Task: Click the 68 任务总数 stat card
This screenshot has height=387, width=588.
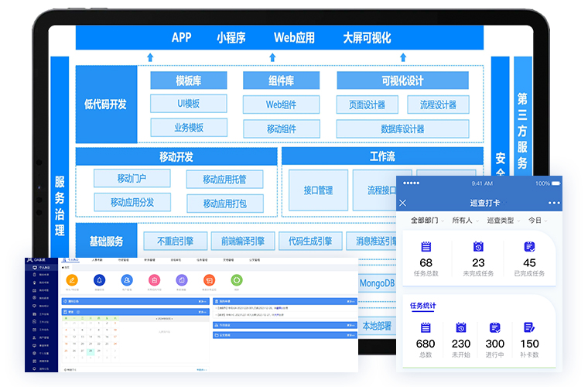Action: (426, 259)
